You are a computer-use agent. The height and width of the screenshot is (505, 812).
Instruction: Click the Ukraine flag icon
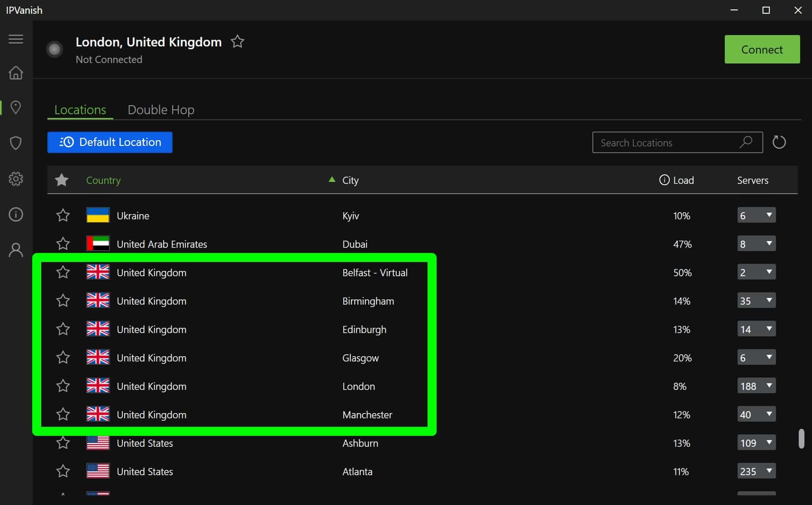[98, 215]
